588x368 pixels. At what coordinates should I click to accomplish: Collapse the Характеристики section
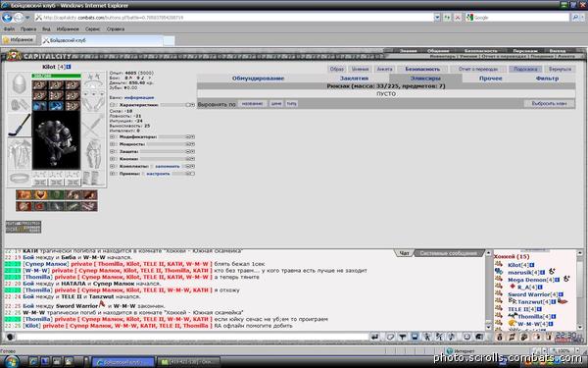112,105
